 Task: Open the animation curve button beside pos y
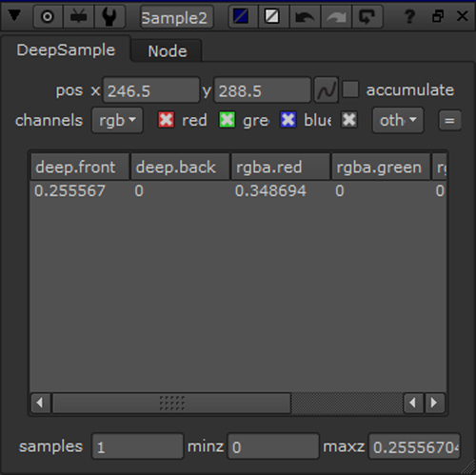pyautogui.click(x=327, y=90)
